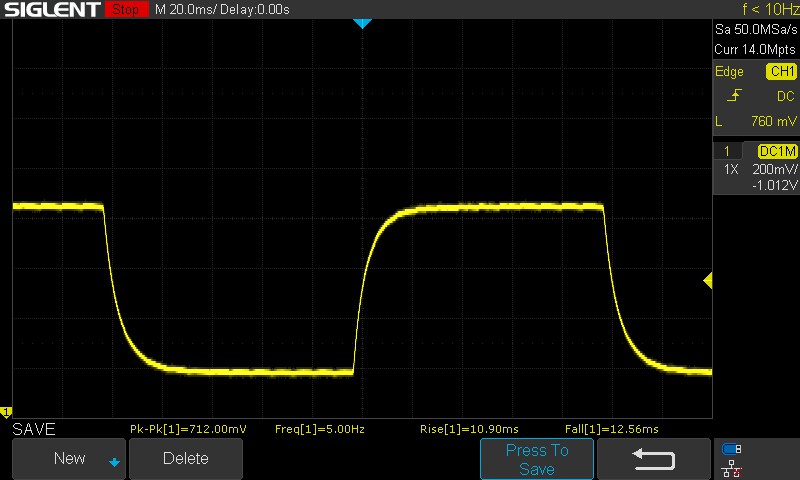The width and height of the screenshot is (800, 480).
Task: Click the 1X probe attenuation label
Action: (x=731, y=169)
